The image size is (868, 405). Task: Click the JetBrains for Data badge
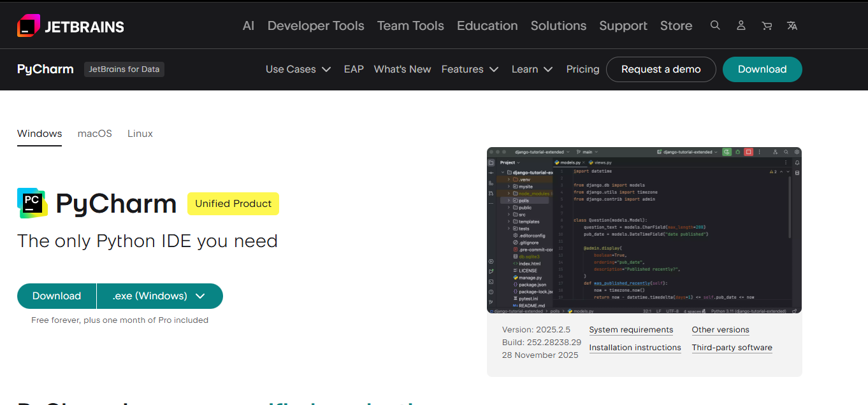[124, 69]
